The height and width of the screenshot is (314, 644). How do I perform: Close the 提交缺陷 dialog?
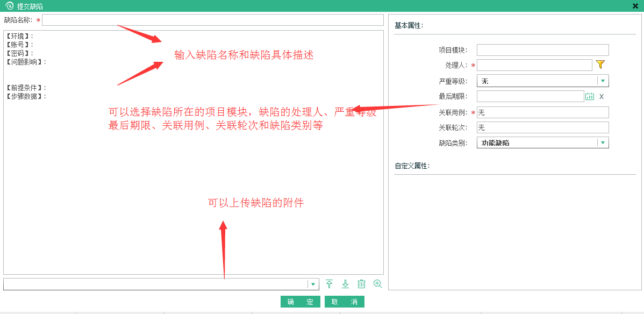tap(635, 6)
